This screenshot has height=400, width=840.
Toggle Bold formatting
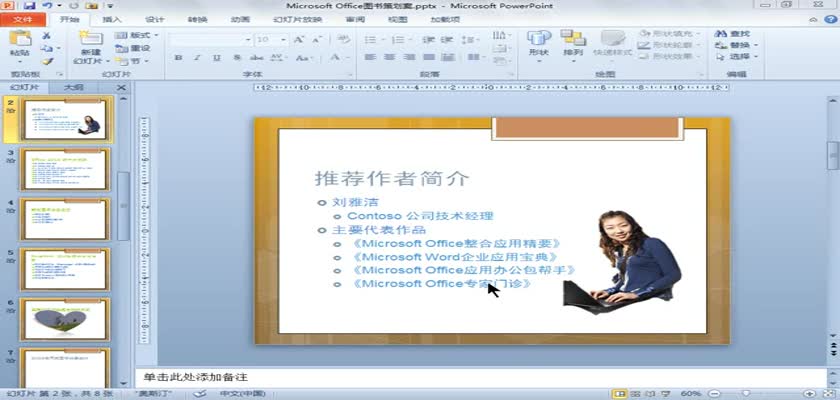coord(178,57)
